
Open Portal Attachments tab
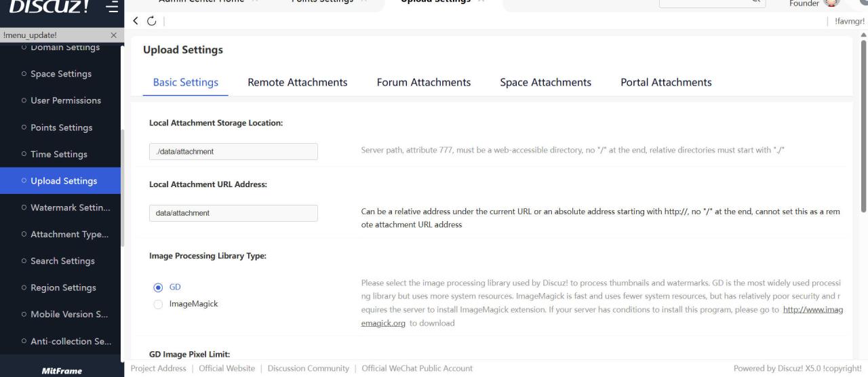coord(666,82)
